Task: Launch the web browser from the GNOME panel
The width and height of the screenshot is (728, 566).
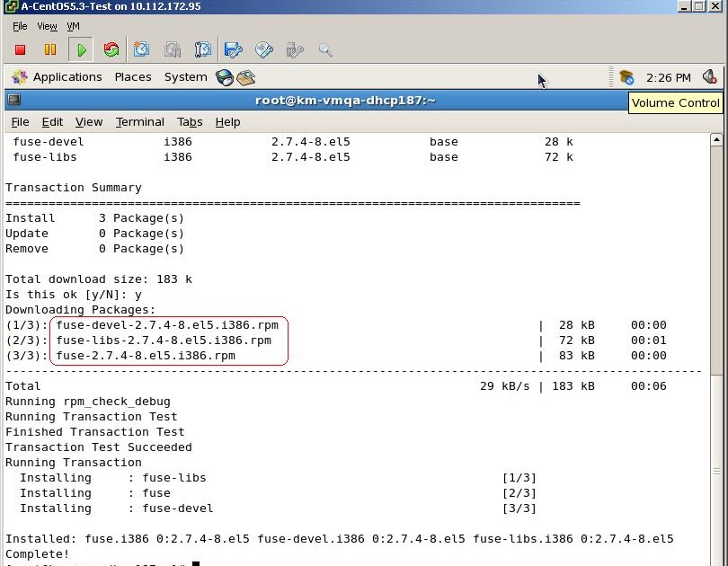Action: tap(226, 77)
